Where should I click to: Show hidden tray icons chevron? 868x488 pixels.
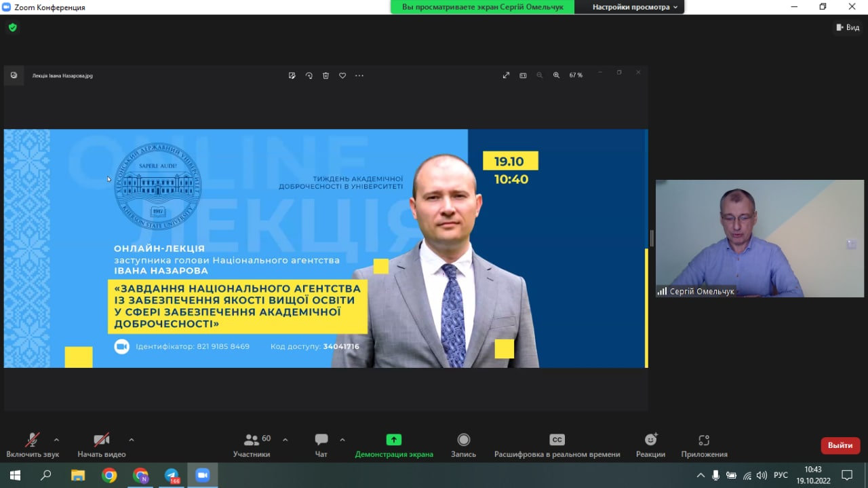(x=701, y=475)
